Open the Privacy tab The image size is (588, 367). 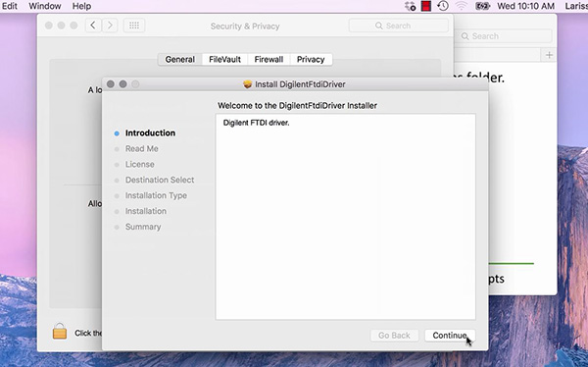(x=311, y=59)
